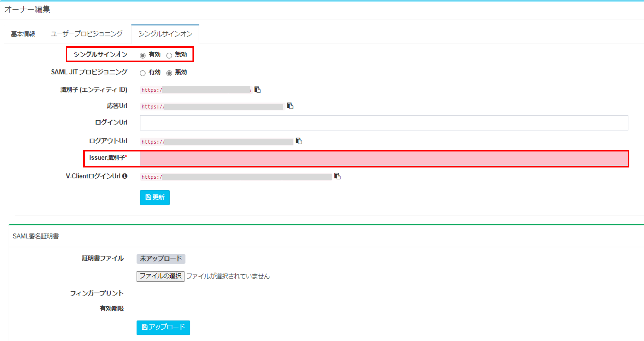Click the ファイルが選択されていません text
This screenshot has height=341, width=644.
228,276
